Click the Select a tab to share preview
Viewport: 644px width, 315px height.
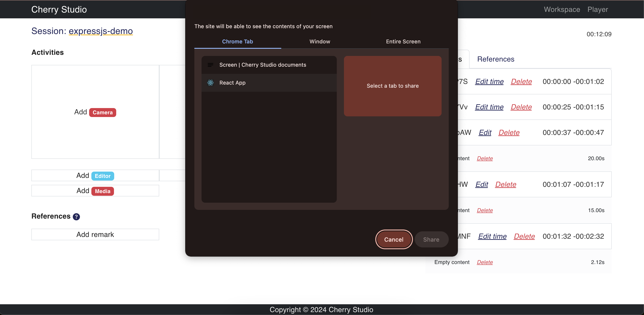tap(393, 86)
